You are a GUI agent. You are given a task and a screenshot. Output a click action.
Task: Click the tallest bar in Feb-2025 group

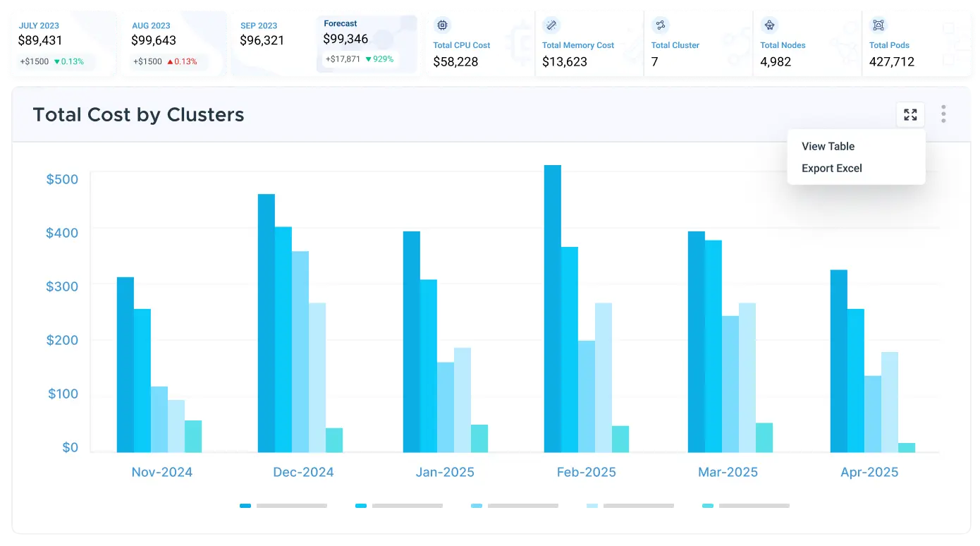click(x=550, y=307)
